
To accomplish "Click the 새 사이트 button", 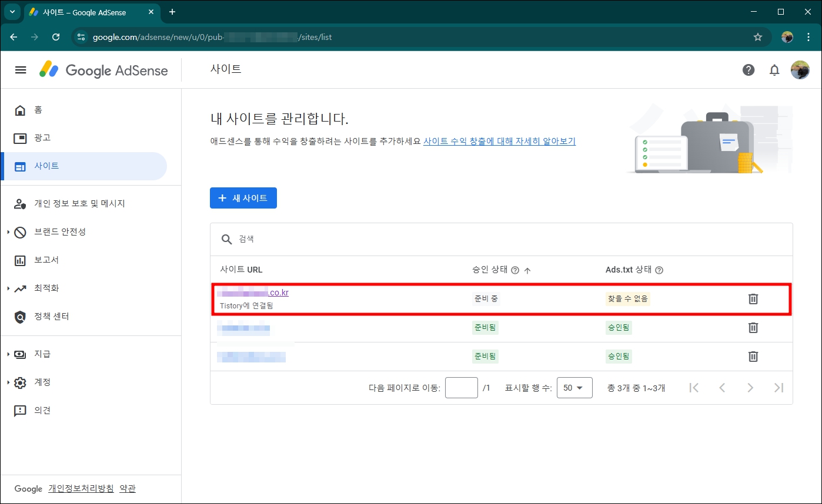I will 243,198.
